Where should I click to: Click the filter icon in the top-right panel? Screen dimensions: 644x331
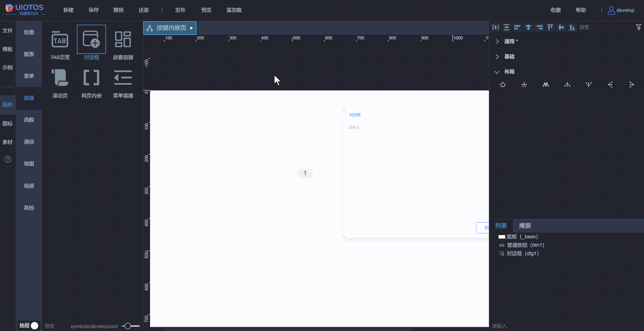[x=639, y=27]
